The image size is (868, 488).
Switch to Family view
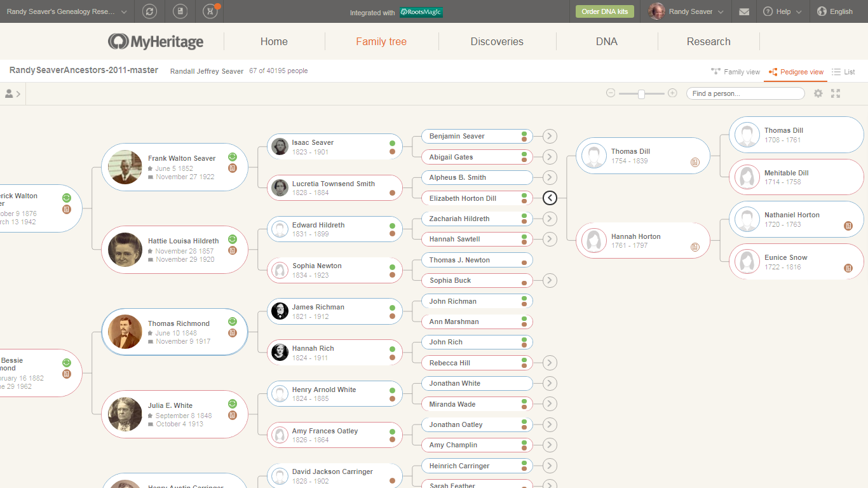735,72
